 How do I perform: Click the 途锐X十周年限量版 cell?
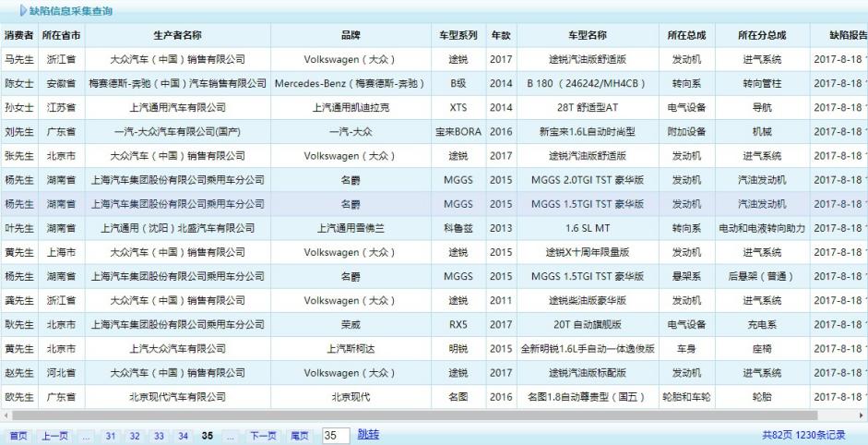588,252
